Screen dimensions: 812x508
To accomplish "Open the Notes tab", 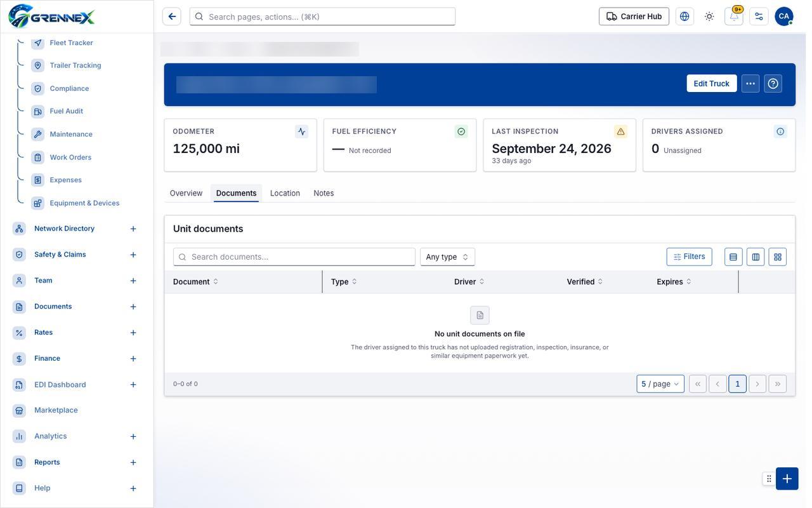I will point(324,193).
